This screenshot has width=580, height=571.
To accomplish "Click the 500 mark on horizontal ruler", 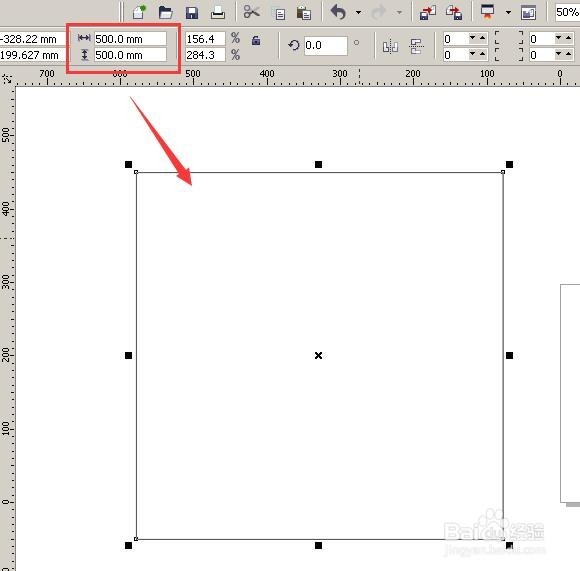I will [193, 74].
